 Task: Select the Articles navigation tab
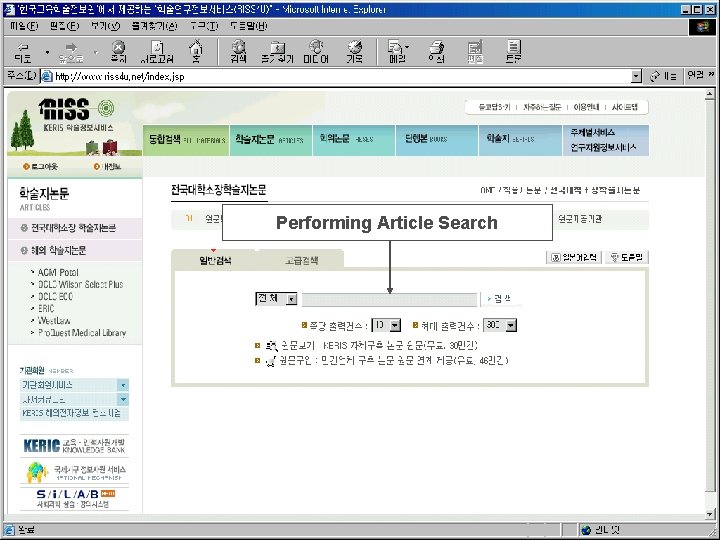pos(271,140)
